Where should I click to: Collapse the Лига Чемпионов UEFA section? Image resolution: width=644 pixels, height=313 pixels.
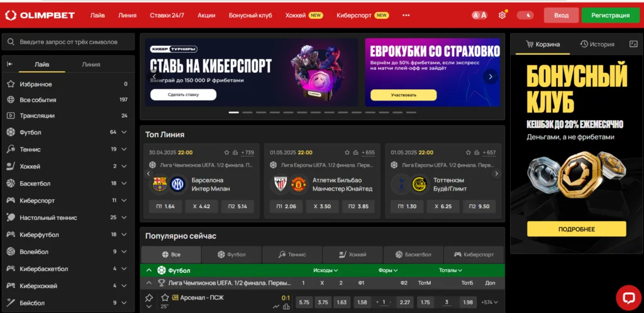148,283
